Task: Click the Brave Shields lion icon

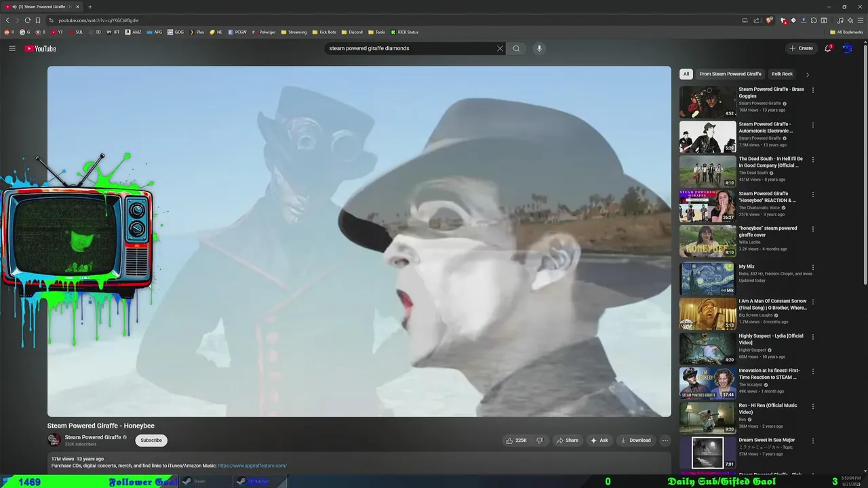Action: (x=769, y=20)
